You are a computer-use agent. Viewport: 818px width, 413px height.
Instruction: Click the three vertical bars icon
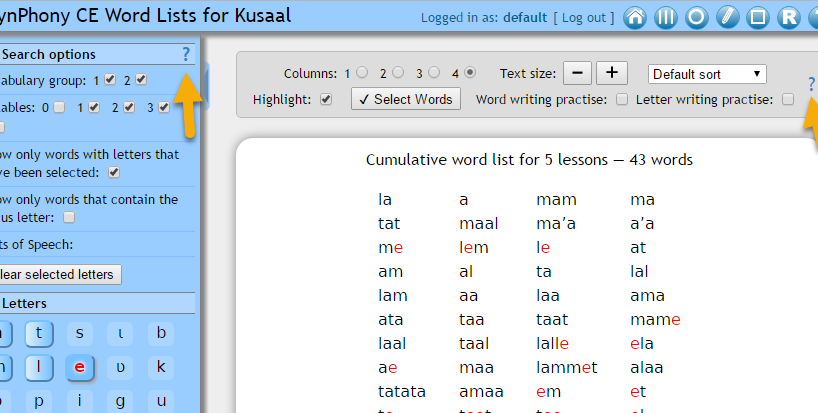coord(666,18)
